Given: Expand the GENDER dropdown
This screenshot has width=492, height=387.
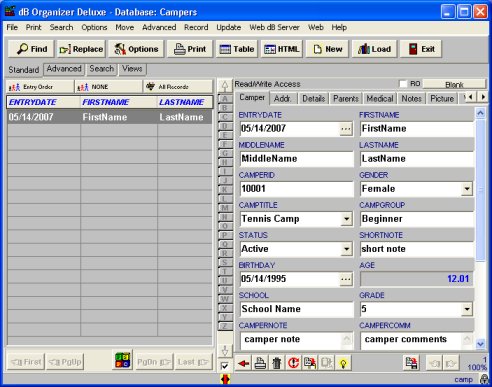Looking at the screenshot, I should [x=467, y=189].
